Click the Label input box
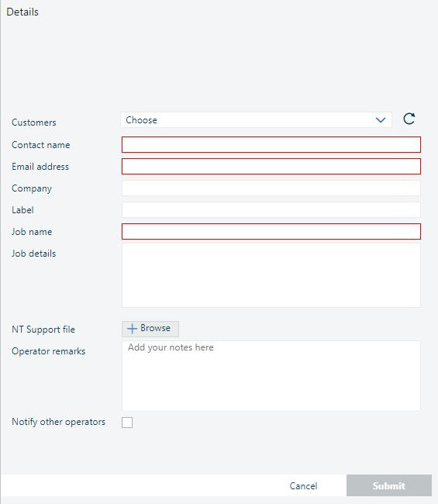This screenshot has width=438, height=504. [271, 210]
